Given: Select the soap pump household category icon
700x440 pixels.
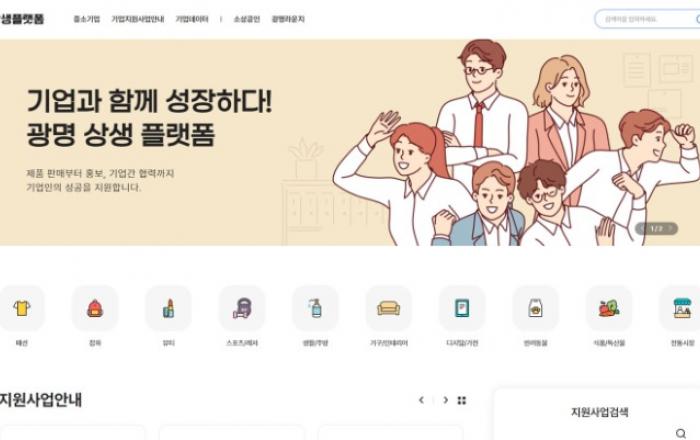Looking at the screenshot, I should (x=315, y=308).
